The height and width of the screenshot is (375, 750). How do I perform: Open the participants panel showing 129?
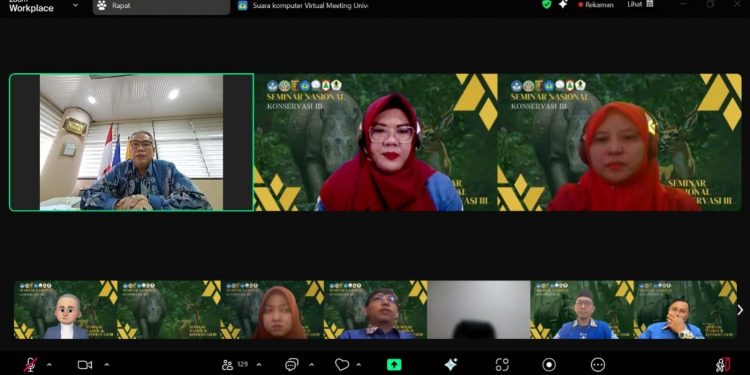(x=235, y=365)
